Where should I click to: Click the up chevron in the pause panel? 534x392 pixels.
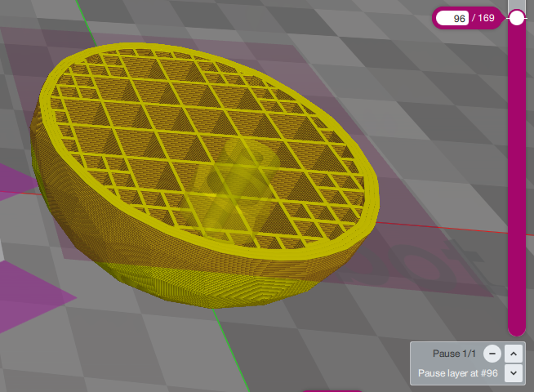coord(513,354)
